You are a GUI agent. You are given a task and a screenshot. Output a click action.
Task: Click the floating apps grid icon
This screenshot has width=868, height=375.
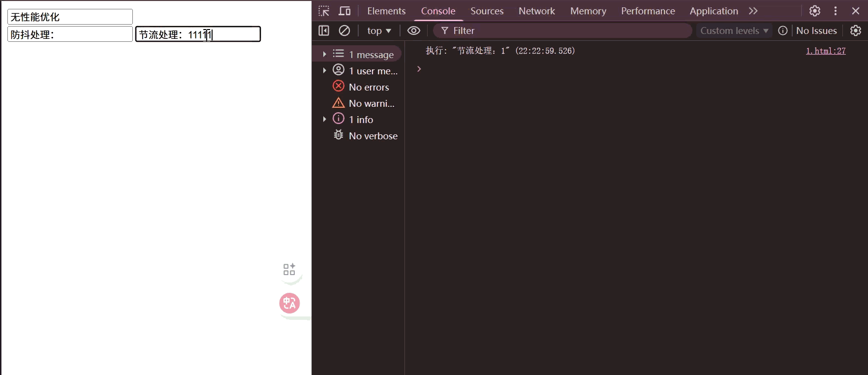point(289,269)
